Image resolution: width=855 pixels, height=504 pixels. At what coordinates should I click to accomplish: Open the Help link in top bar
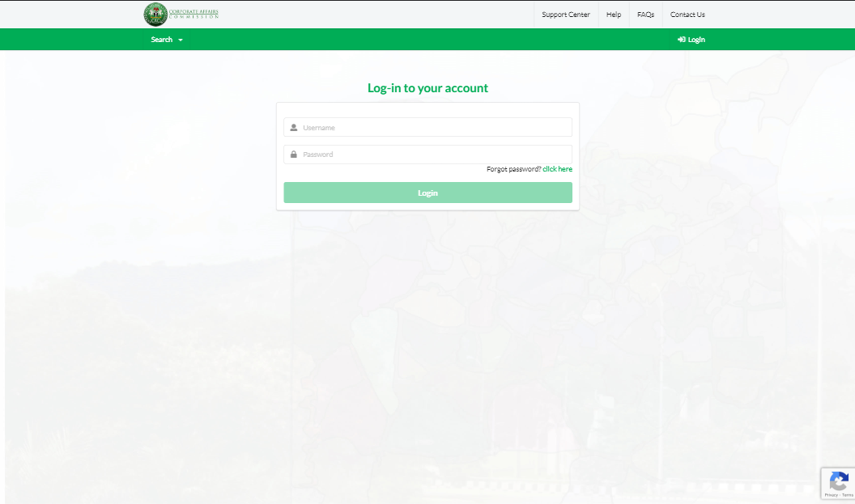pyautogui.click(x=614, y=15)
